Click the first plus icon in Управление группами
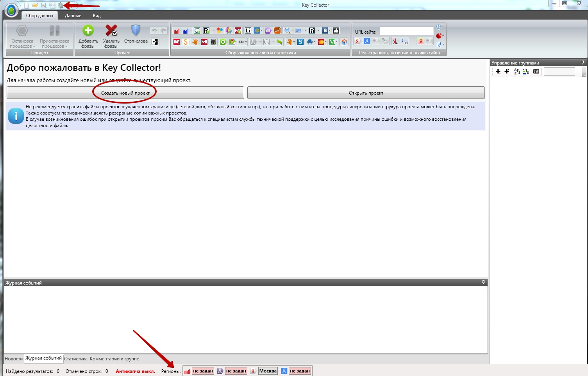The height and width of the screenshot is (376, 588). pyautogui.click(x=498, y=72)
